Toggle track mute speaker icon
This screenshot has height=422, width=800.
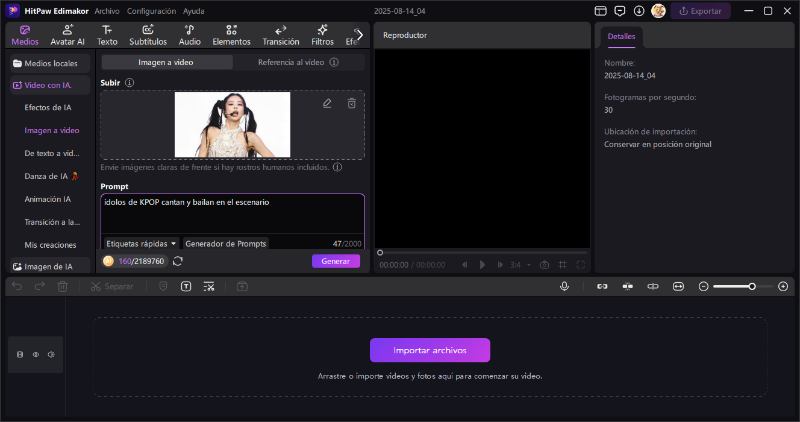point(51,354)
